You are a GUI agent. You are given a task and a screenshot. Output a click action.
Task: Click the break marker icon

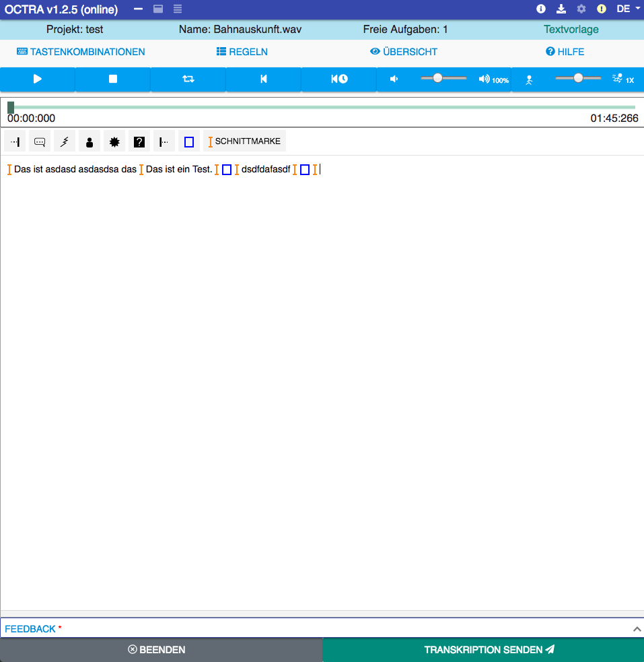(x=164, y=141)
